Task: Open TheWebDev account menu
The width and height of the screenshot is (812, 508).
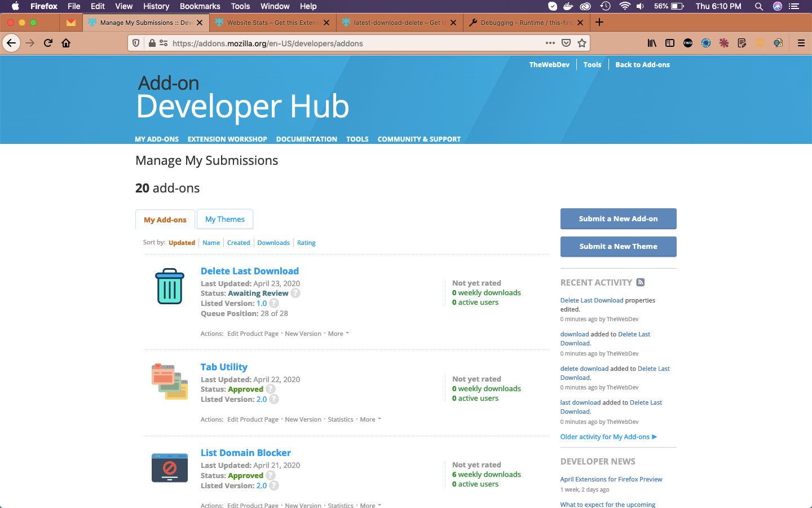Action: [549, 64]
